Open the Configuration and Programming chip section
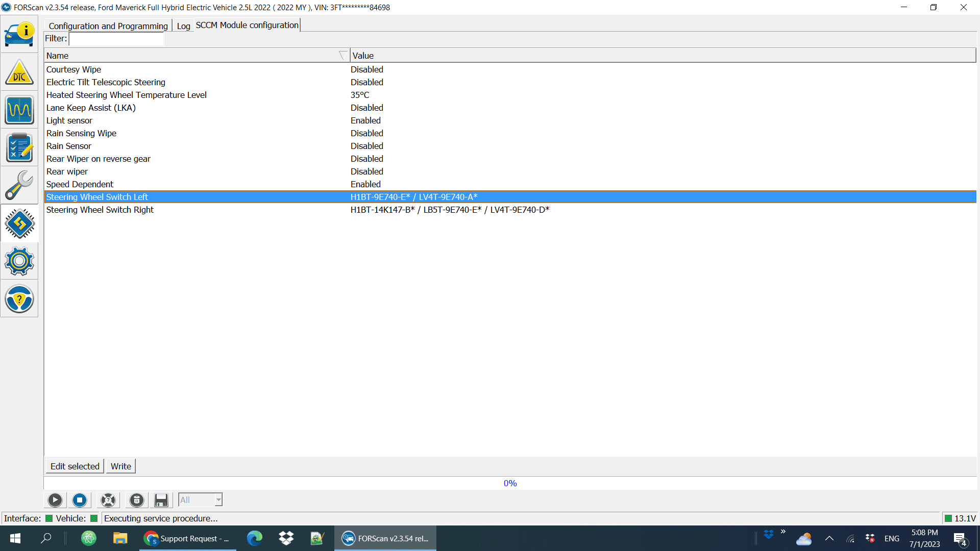 coord(19,223)
